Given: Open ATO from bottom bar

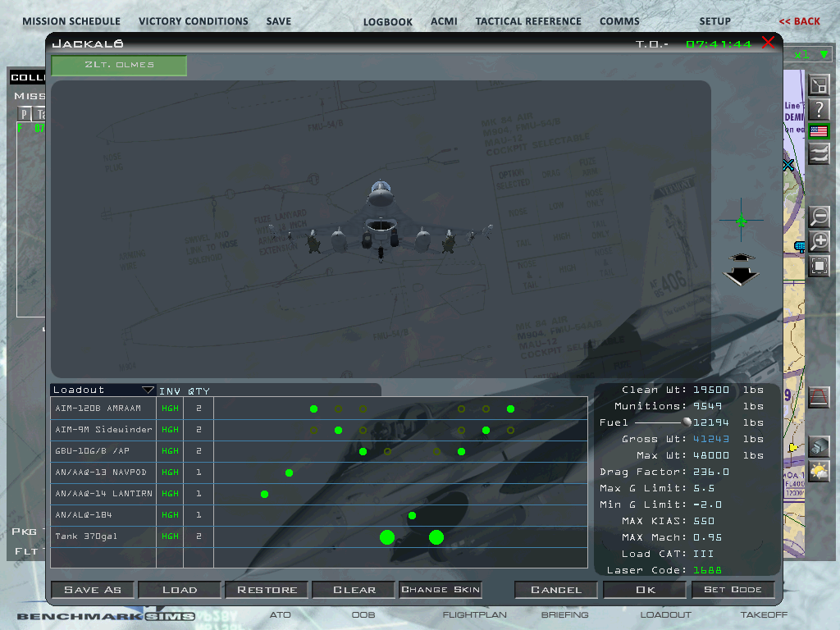Looking at the screenshot, I should tap(281, 615).
